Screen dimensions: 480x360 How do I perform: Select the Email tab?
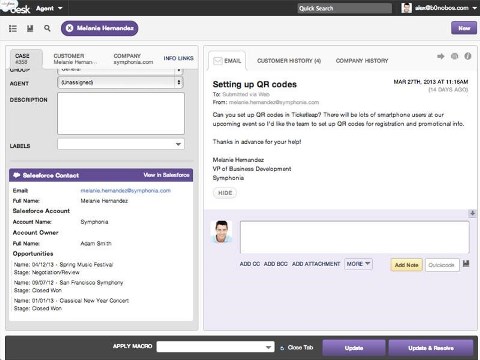click(227, 61)
